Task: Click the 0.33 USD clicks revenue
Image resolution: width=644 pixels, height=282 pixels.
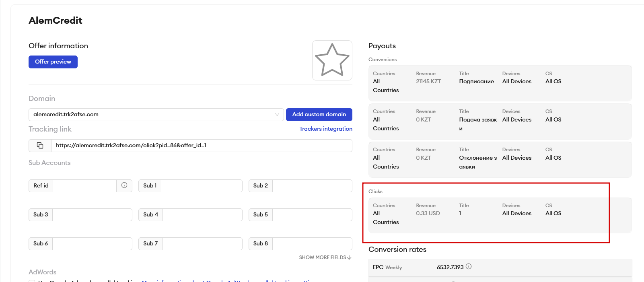Action: pos(428,213)
